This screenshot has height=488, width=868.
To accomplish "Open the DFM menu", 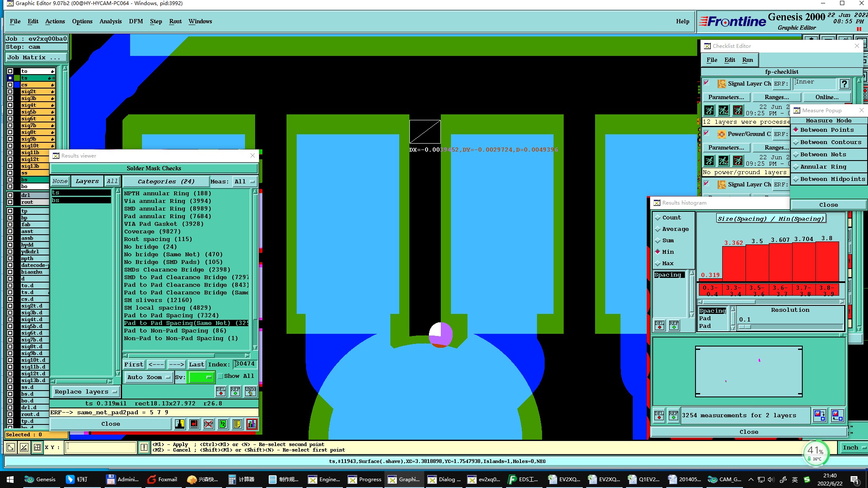I will pos(136,21).
